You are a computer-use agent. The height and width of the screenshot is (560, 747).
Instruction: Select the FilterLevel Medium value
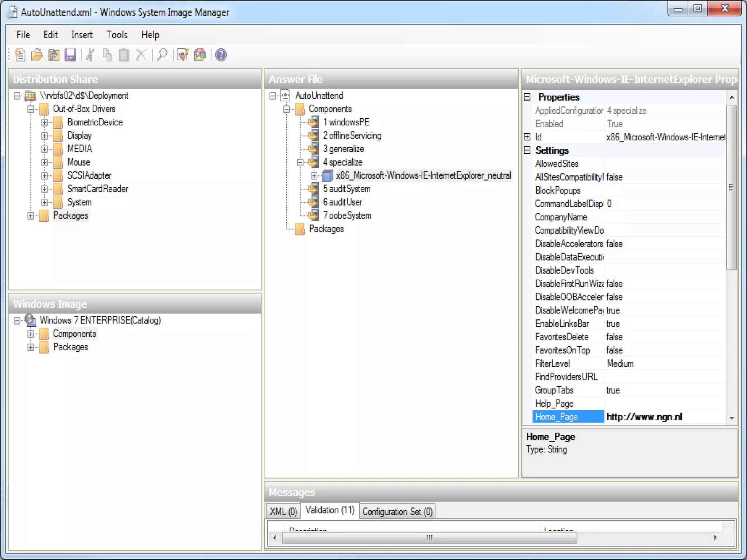point(665,363)
